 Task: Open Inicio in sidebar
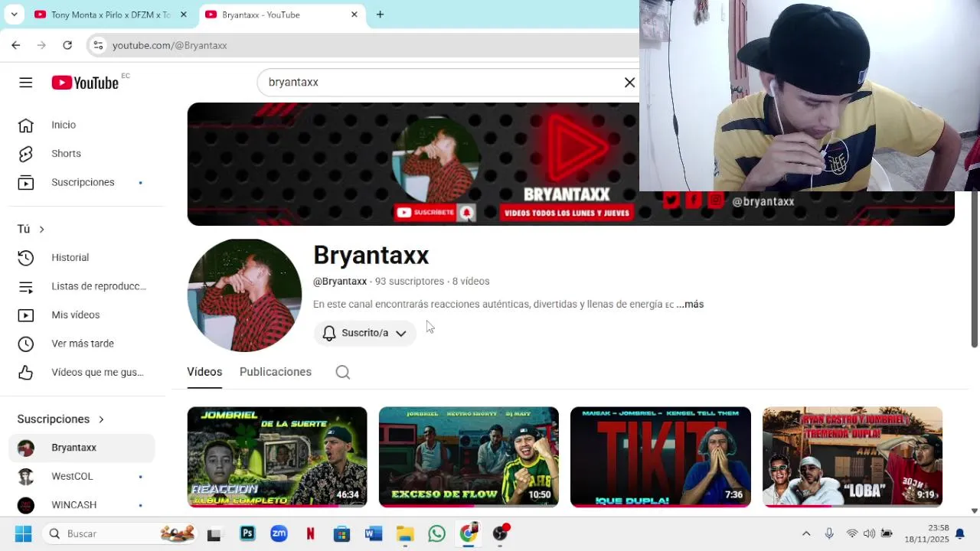(x=82, y=125)
